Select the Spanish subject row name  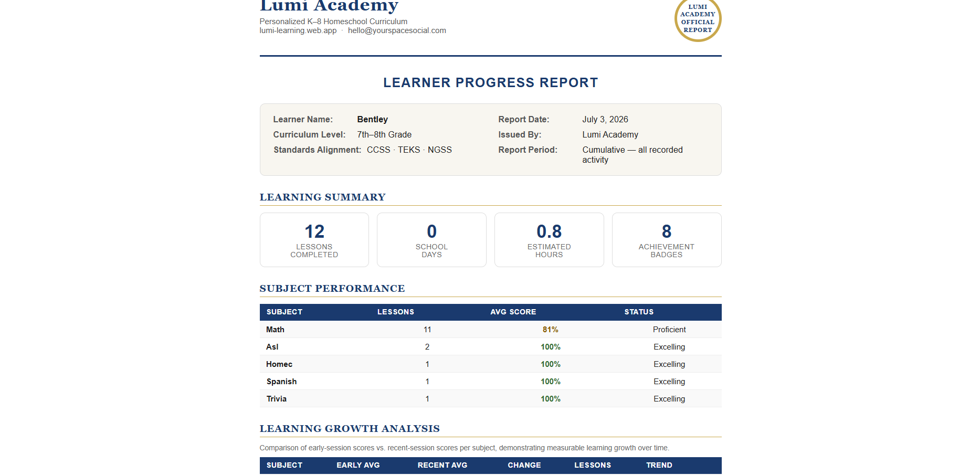281,382
